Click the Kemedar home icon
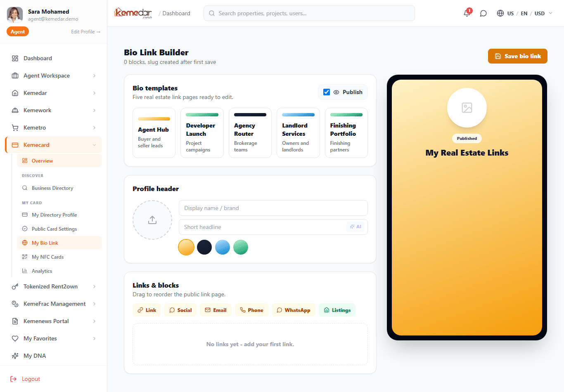The width and height of the screenshot is (564, 392). (x=15, y=93)
